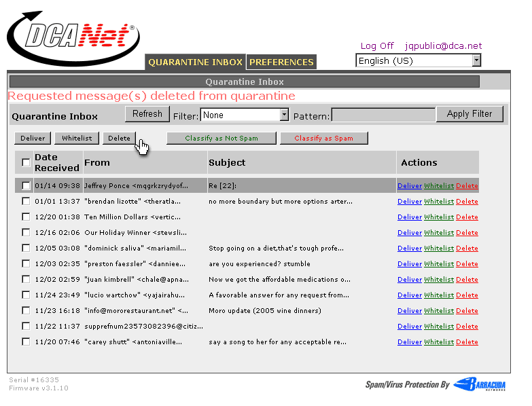Deliver the brendan lizotte message
Viewport: 532px width, 406px height.
tap(410, 202)
